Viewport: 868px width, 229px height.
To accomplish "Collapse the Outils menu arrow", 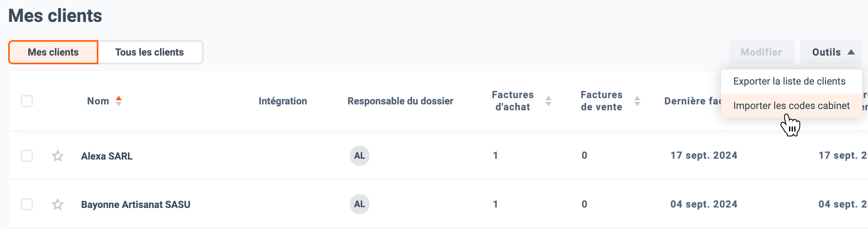I will pos(851,52).
